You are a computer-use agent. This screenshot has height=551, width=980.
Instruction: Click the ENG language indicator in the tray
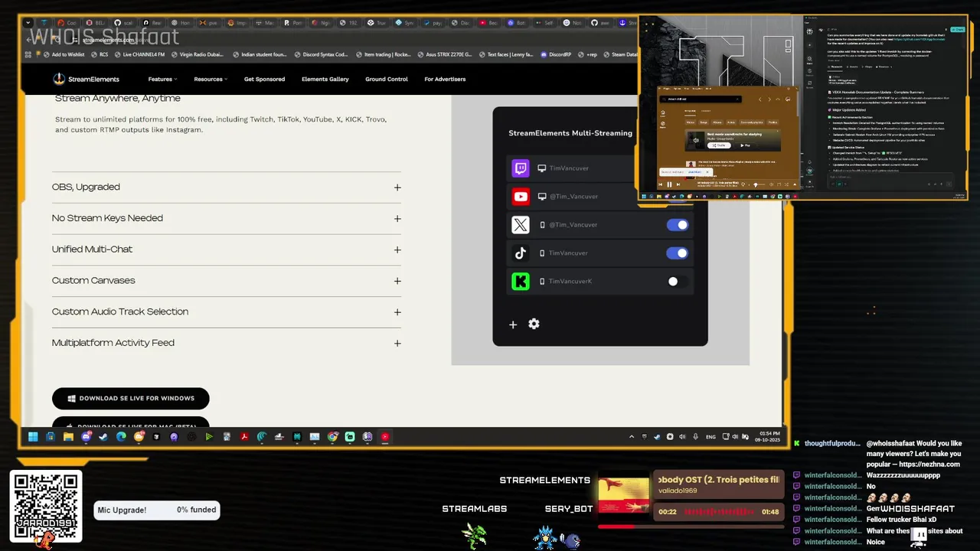pos(710,437)
